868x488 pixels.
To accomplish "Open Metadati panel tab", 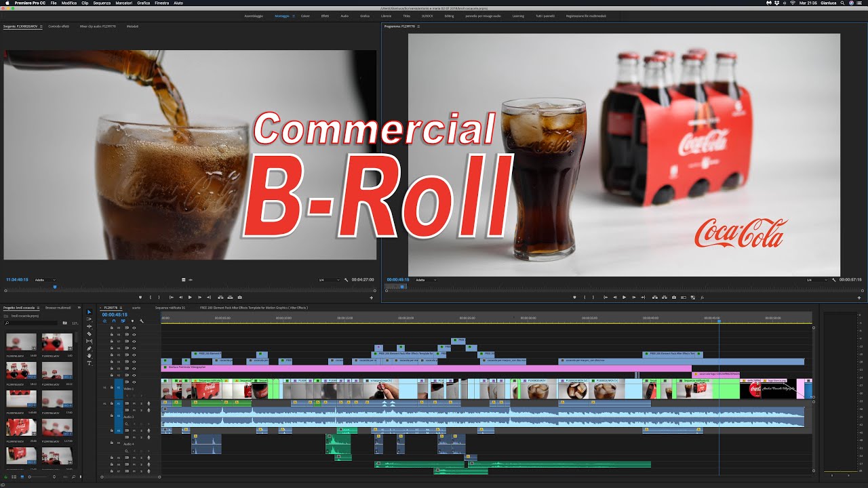I will click(133, 26).
